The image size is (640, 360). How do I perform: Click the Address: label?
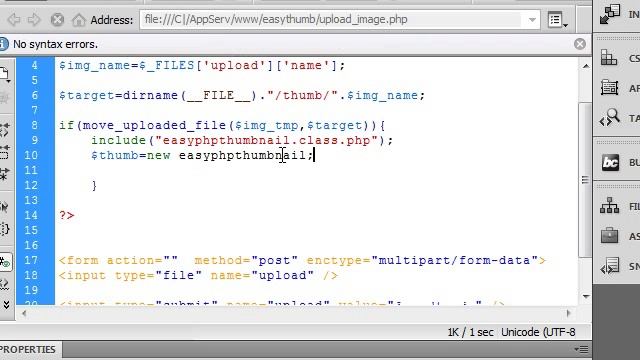coord(112,20)
